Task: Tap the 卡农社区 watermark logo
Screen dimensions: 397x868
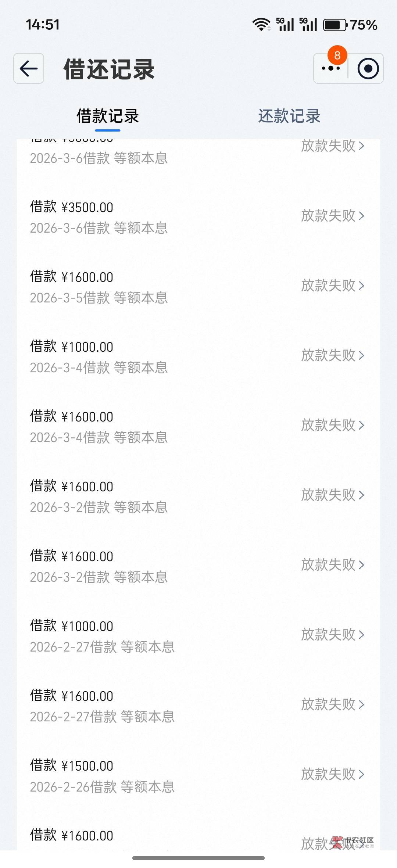Action: (x=353, y=842)
